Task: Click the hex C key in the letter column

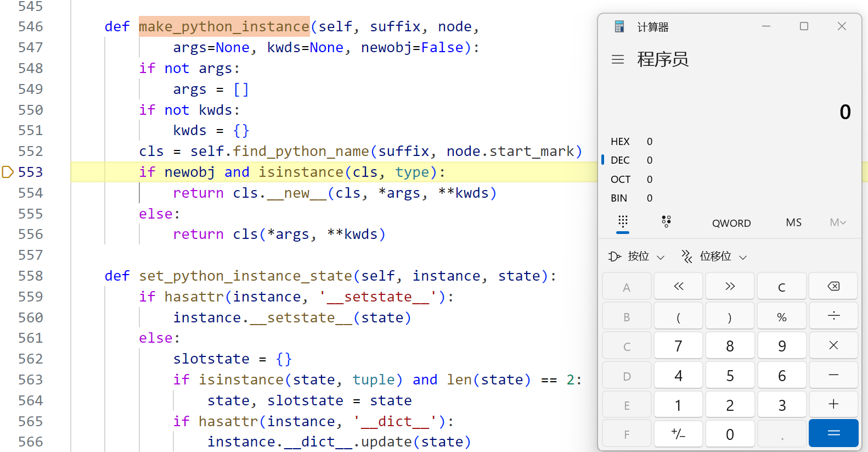Action: pos(627,345)
